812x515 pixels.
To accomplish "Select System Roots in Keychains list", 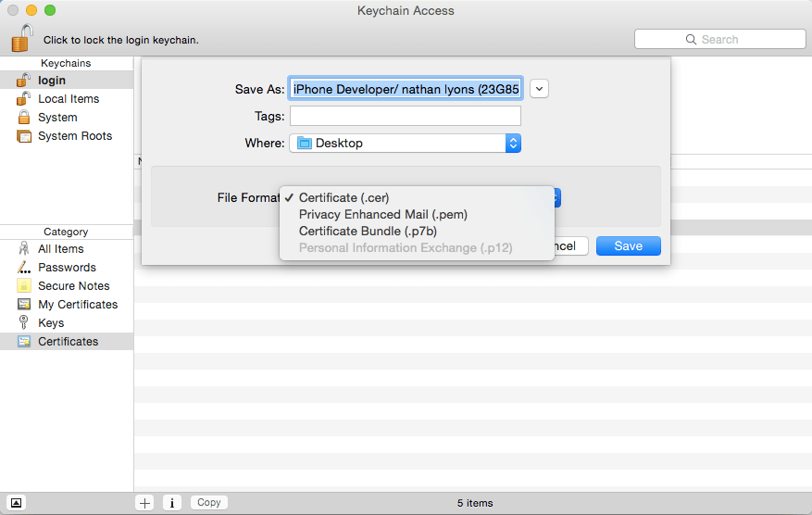I will (67, 136).
